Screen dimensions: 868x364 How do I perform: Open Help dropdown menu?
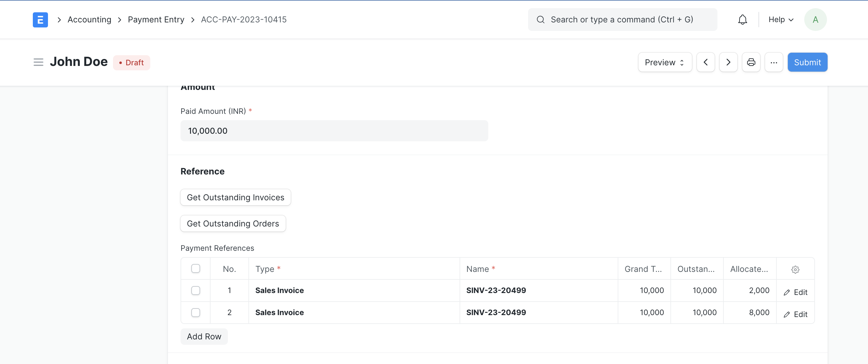pyautogui.click(x=781, y=19)
